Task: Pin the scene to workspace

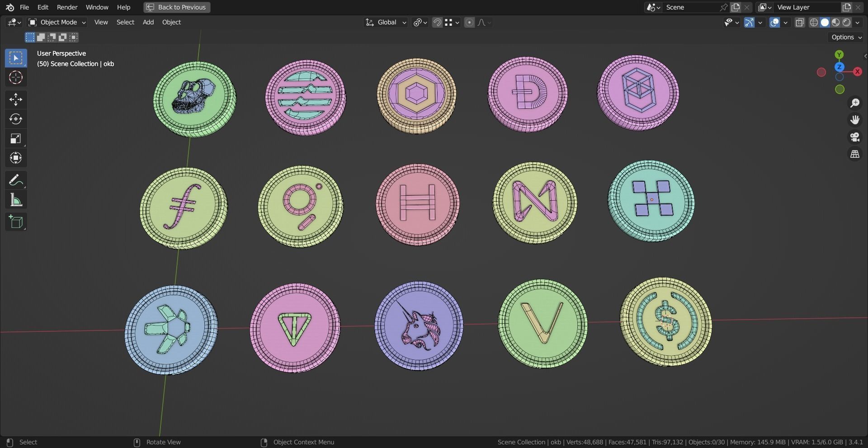Action: pos(724,7)
